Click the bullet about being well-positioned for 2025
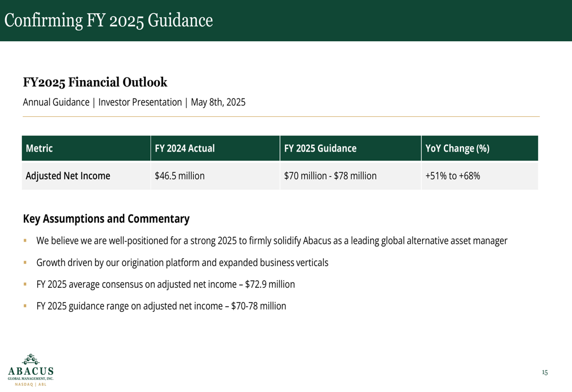 pos(272,241)
